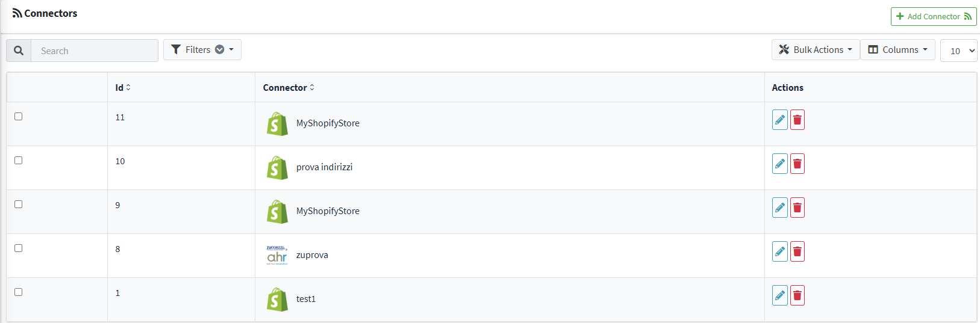Select the checkbox for zuprova row
Image resolution: width=980 pixels, height=323 pixels.
click(x=19, y=248)
